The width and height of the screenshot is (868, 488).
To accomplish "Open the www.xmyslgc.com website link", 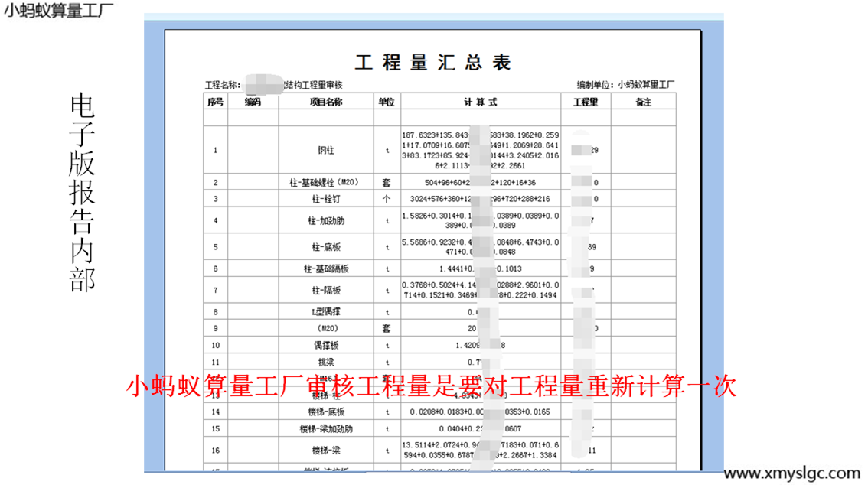I will pos(791,473).
